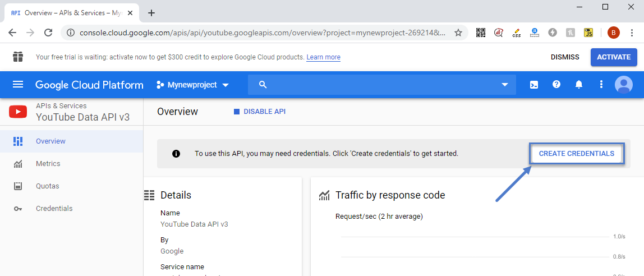The width and height of the screenshot is (644, 276).
Task: Click the CSS pencil extension icon
Action: (517, 33)
